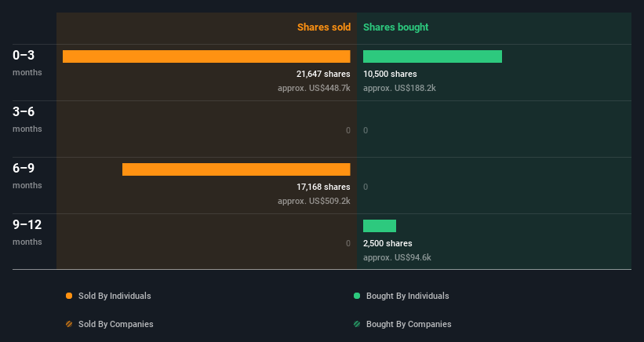Click the green 9–12 months shares bought bar
The image size is (644, 342).
coord(380,226)
